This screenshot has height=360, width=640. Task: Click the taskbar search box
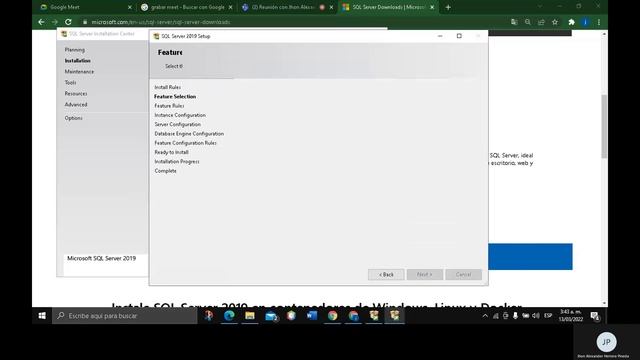tap(125, 316)
